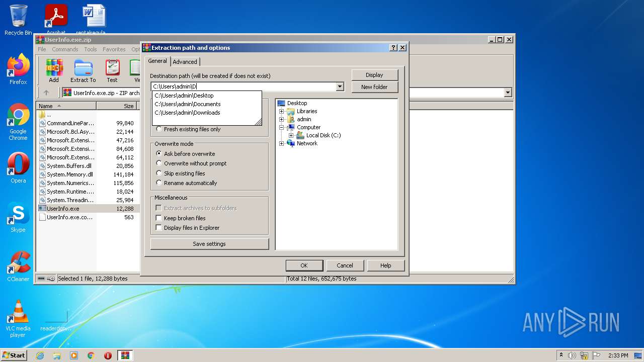The width and height of the screenshot is (644, 362).
Task: Click the Test toolbar icon
Action: (x=112, y=70)
